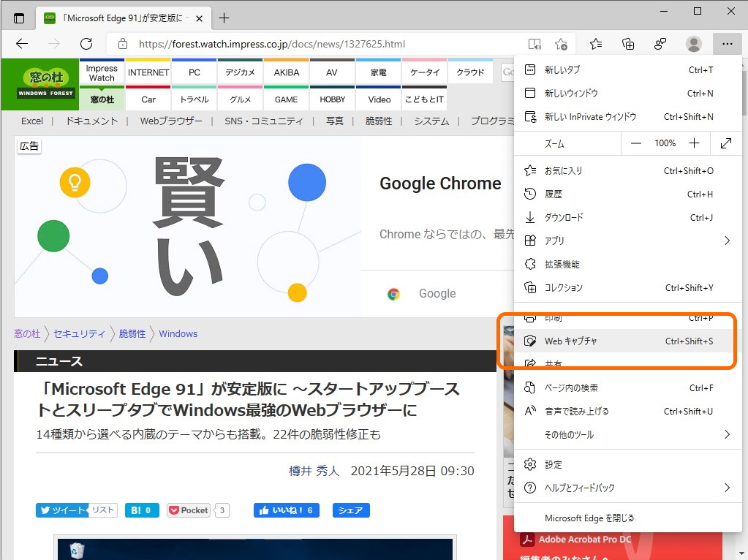Decrease page zoom with the minus control

(x=635, y=143)
